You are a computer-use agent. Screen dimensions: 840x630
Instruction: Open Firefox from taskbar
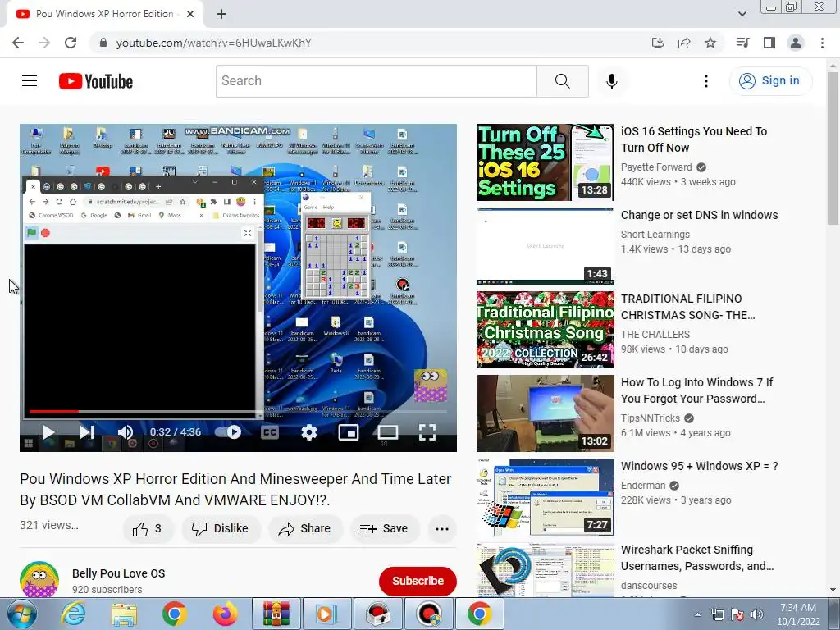pos(226,614)
